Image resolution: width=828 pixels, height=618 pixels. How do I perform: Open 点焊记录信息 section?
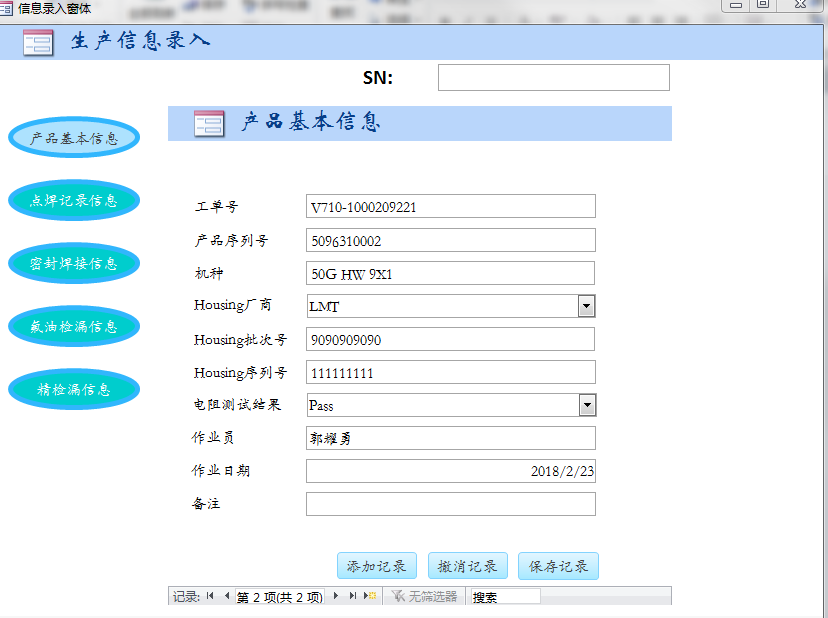point(74,200)
